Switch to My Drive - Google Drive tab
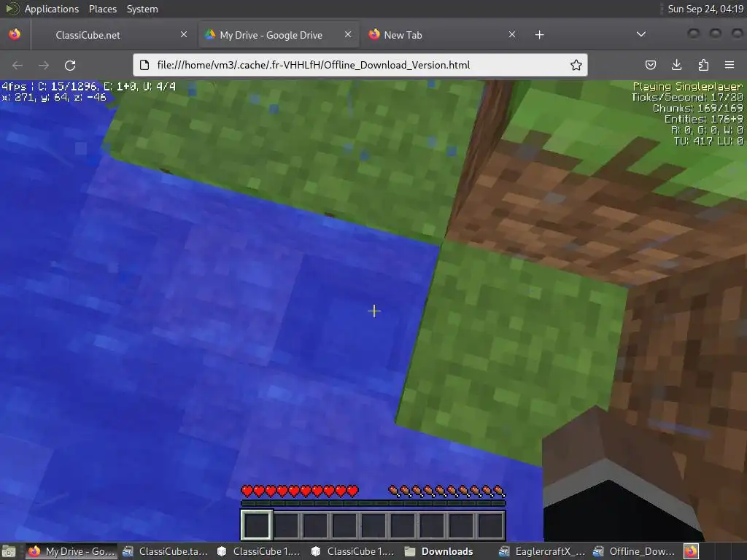Image resolution: width=747 pixels, height=560 pixels. (x=278, y=35)
